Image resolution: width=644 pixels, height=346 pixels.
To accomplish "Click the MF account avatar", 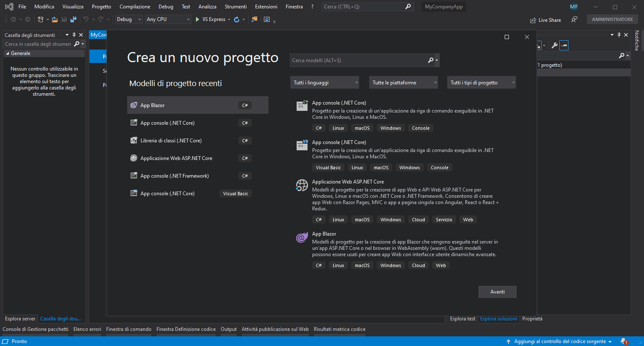I will pyautogui.click(x=574, y=7).
